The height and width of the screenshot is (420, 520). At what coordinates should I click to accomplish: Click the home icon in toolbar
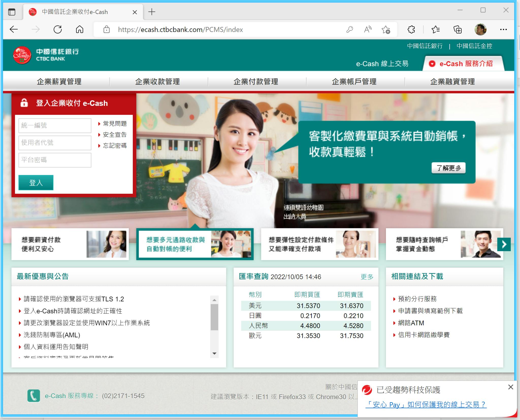tap(79, 29)
